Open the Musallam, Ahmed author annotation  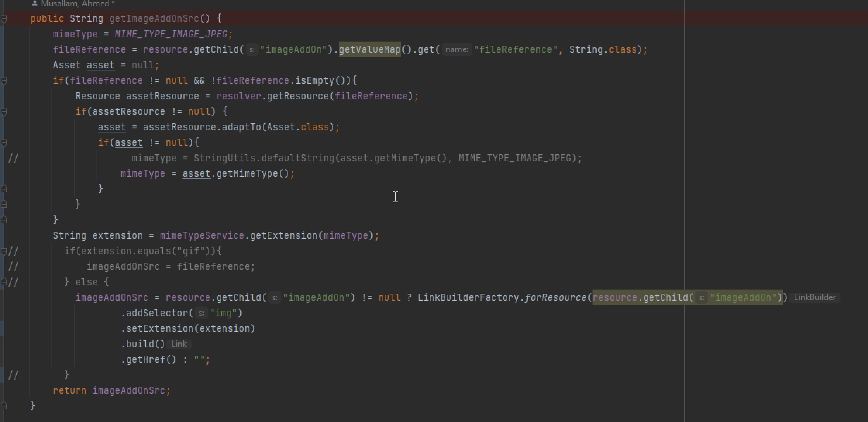[75, 4]
